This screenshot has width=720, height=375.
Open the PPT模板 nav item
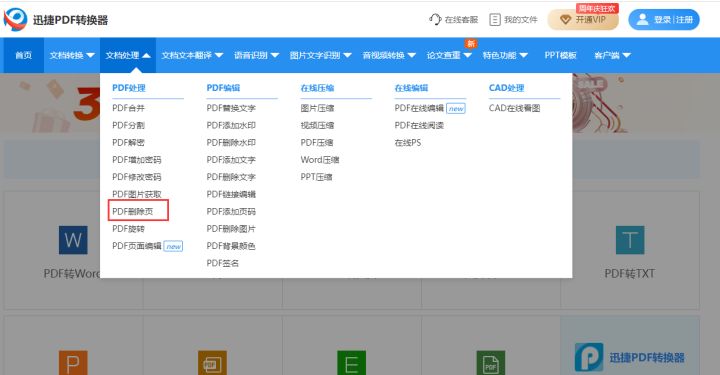point(560,55)
